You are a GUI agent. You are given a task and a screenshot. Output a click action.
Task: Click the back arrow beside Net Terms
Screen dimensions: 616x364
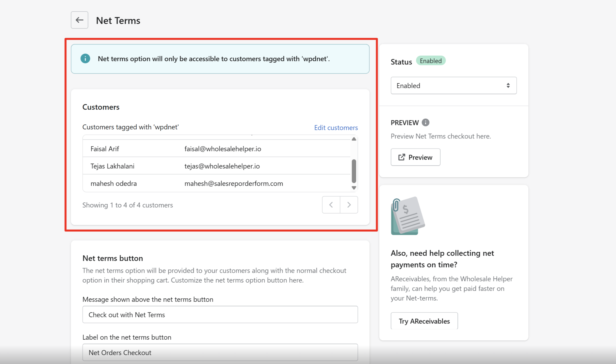[79, 20]
